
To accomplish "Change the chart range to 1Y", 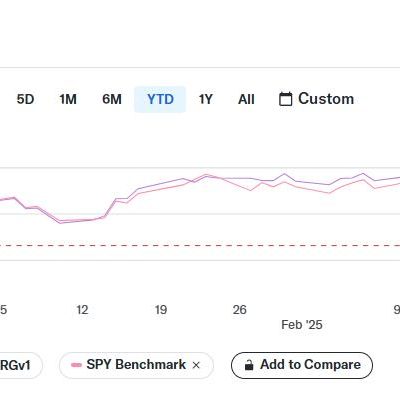I will pos(205,99).
